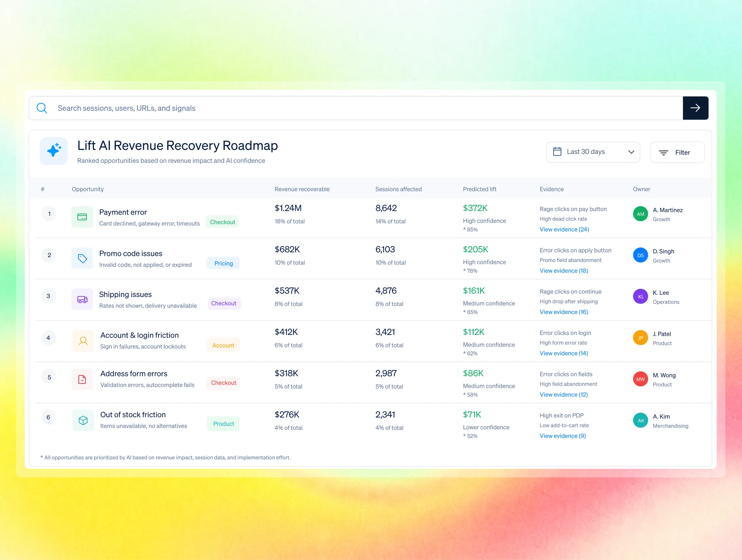Click the Address form errors document icon
Screen dimensions: 742x560
[x=82, y=379]
